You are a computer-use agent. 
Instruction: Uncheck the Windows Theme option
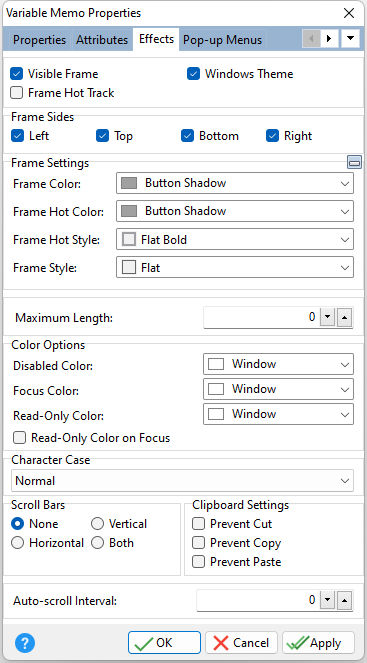click(194, 74)
